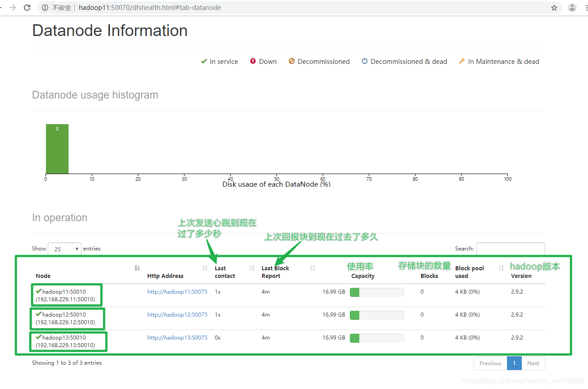Click the Node column header text
The image size is (588, 389).
pyautogui.click(x=43, y=276)
